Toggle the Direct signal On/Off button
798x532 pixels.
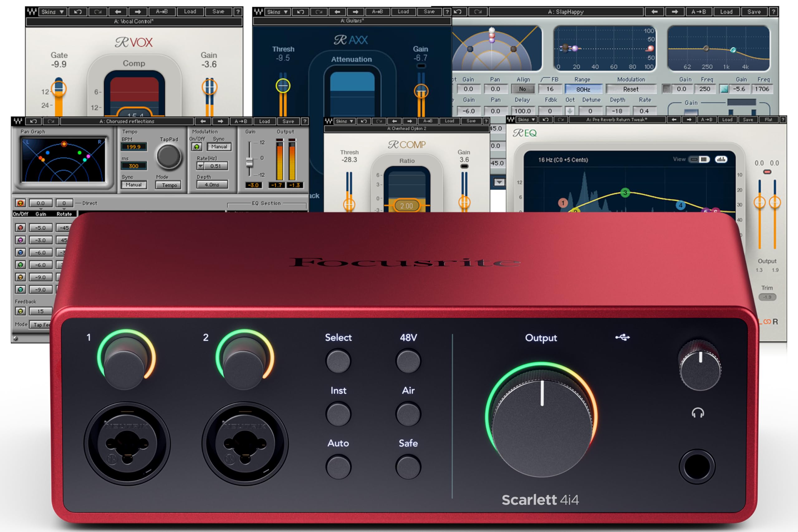tap(20, 203)
